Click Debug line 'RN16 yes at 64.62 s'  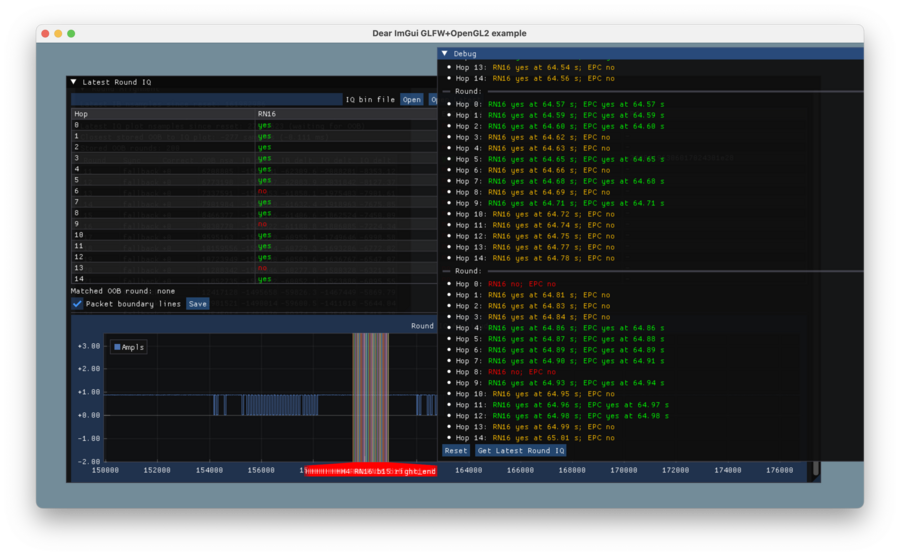click(x=531, y=138)
